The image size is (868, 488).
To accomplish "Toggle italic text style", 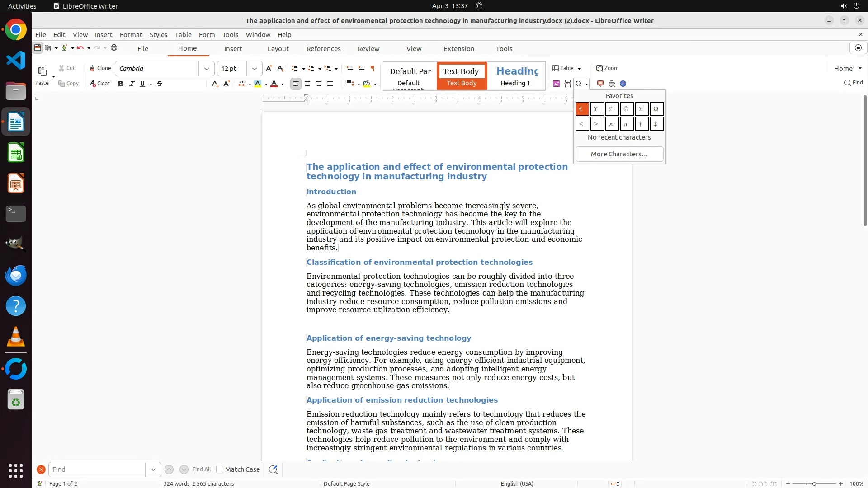I will pos(132,84).
